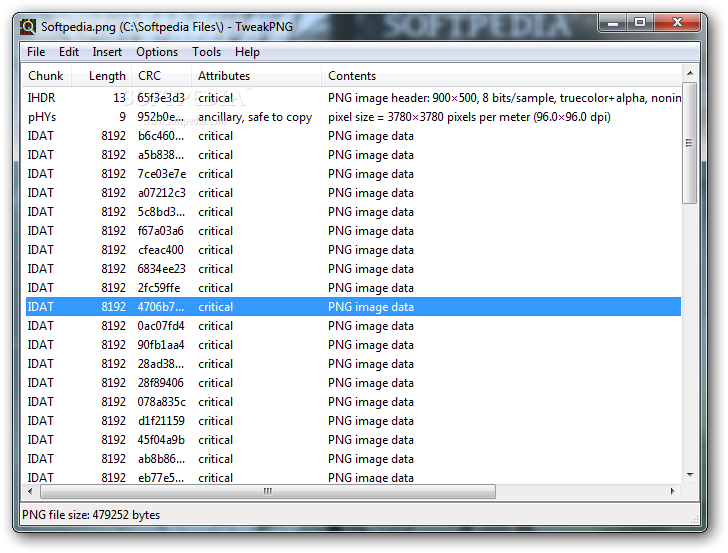Click highlighted IDAT row with CRC 4706b7...

pos(353,307)
